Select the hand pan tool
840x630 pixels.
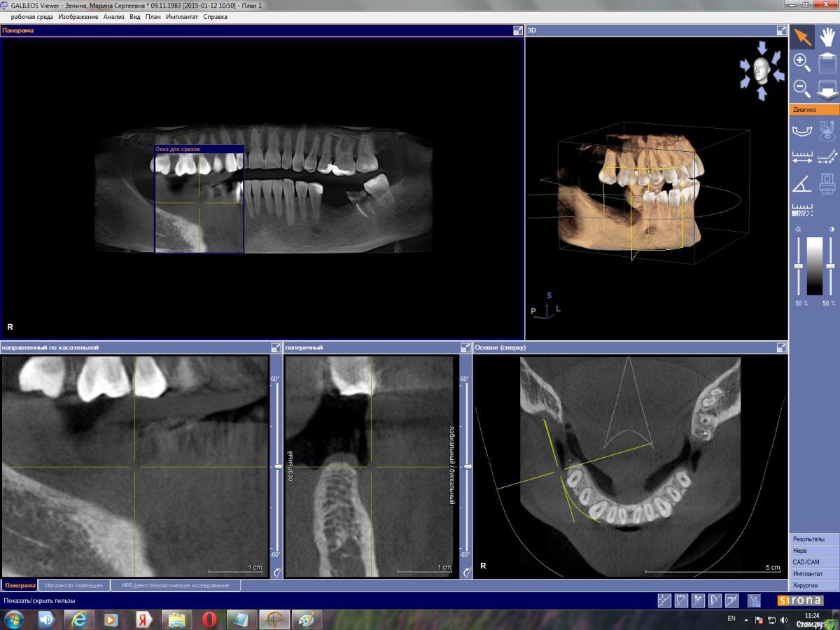827,37
